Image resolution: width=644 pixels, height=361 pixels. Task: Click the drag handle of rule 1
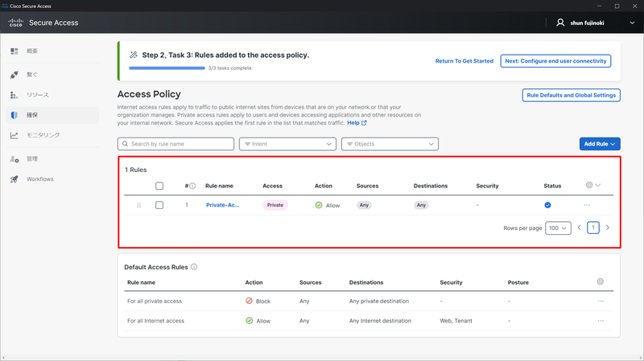pos(138,205)
